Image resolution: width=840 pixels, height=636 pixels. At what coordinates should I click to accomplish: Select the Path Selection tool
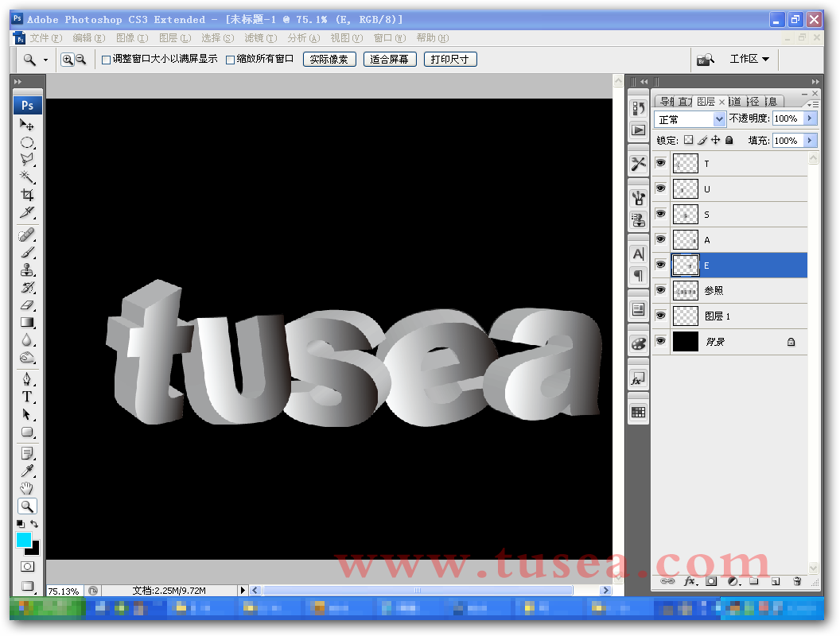(27, 414)
